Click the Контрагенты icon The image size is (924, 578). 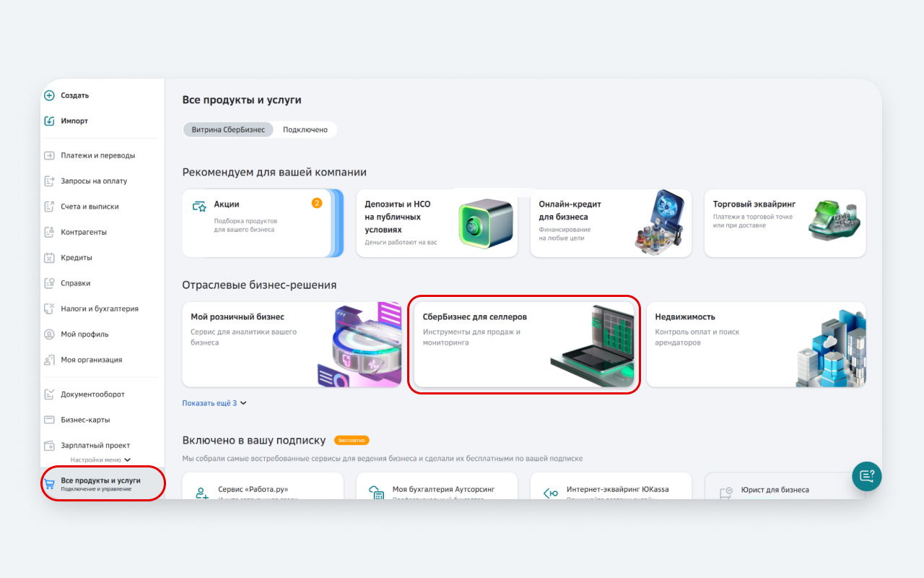pos(49,232)
